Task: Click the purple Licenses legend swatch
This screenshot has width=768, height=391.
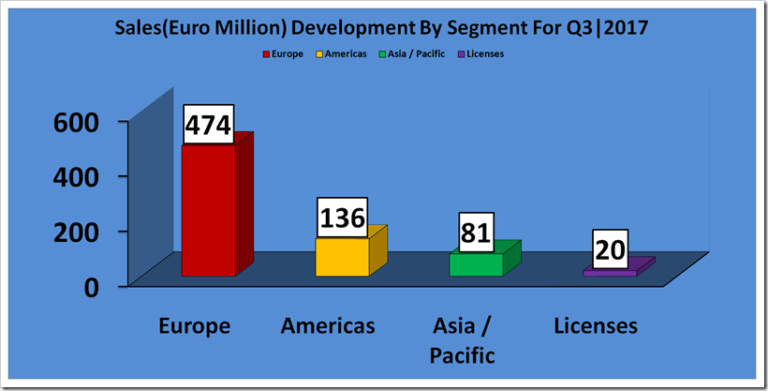Action: [x=461, y=54]
